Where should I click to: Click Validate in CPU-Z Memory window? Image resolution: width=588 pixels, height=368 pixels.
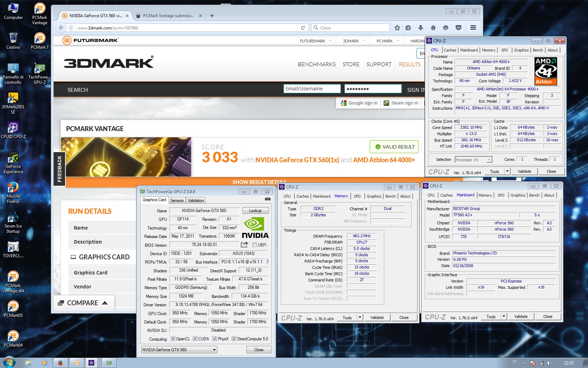[x=377, y=318]
